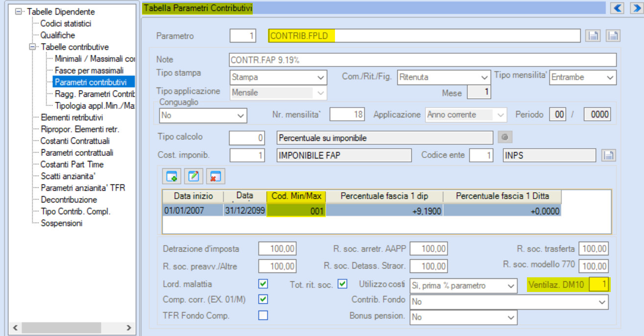644x336 pixels.
Task: Click the icon directly after the CONTRIB.FPLD field
Action: [593, 36]
